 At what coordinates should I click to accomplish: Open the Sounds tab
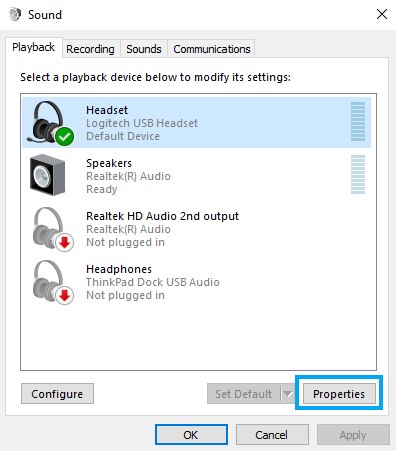coord(144,49)
